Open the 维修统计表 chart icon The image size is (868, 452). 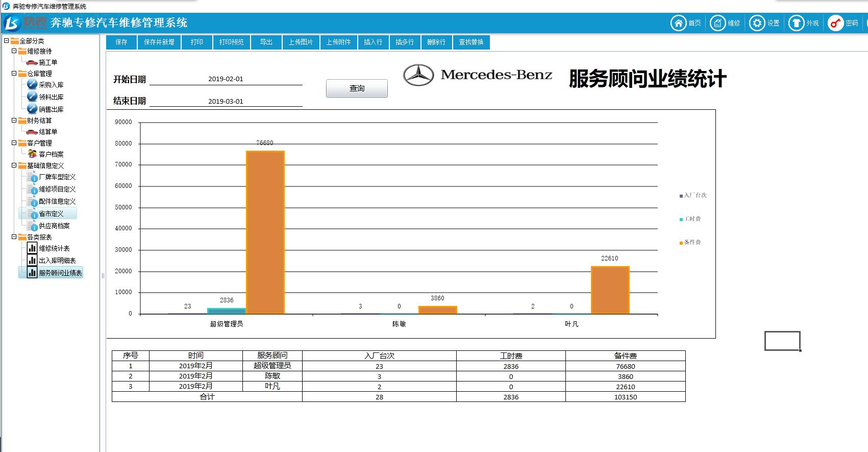pyautogui.click(x=32, y=248)
